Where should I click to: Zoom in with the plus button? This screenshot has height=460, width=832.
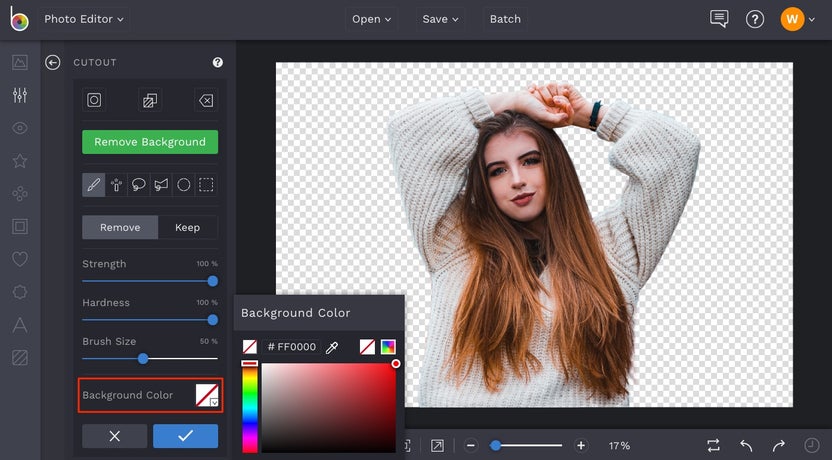coord(581,446)
